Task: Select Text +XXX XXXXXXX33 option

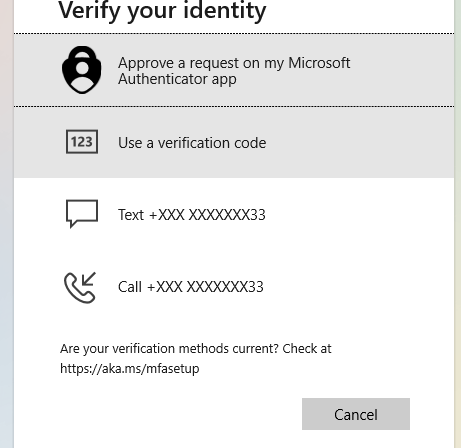Action: pyautogui.click(x=234, y=214)
